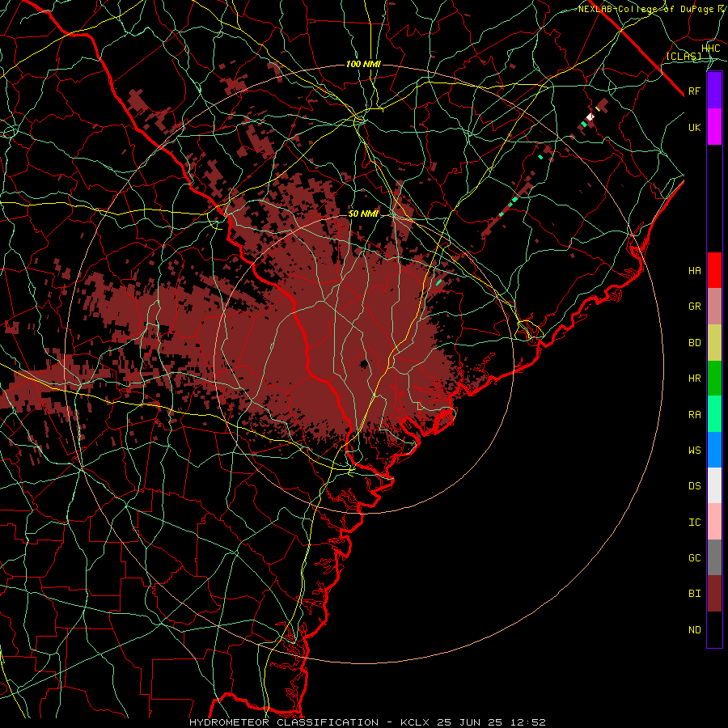728x728 pixels.
Task: Click the 'RF' legend label
Action: coord(694,91)
